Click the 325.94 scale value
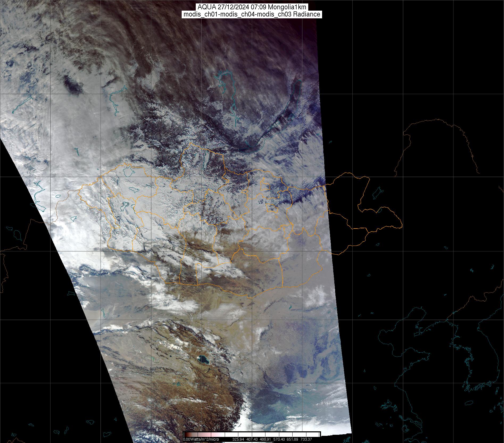The width and height of the screenshot is (504, 443). 238,439
